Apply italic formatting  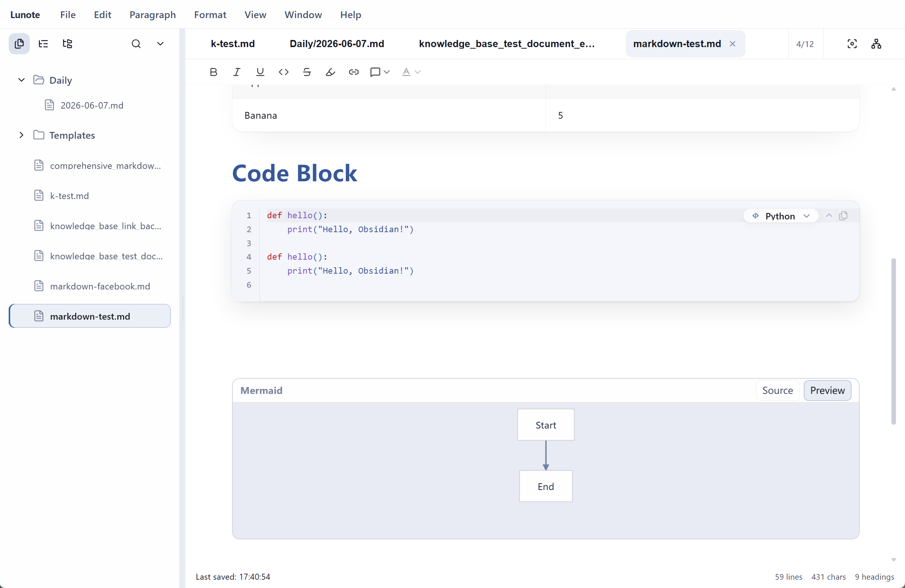(237, 72)
